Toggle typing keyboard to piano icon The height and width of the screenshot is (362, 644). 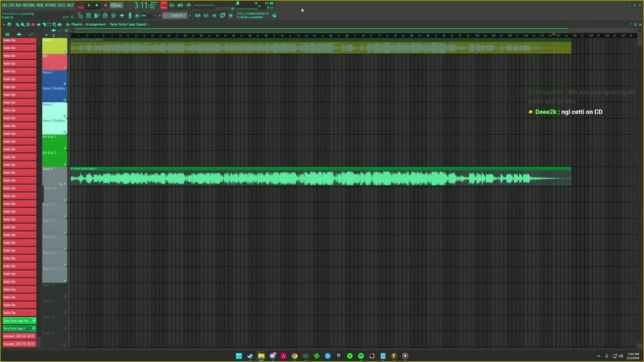click(x=164, y=5)
